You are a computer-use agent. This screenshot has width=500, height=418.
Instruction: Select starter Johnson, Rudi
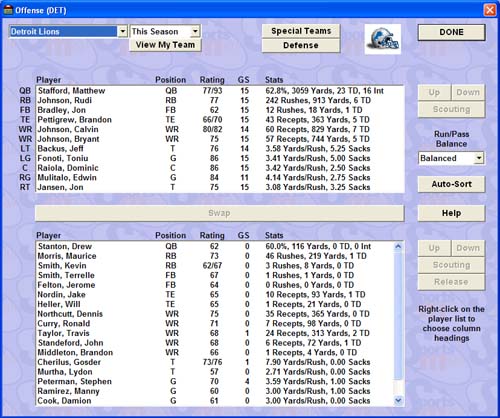click(220, 100)
